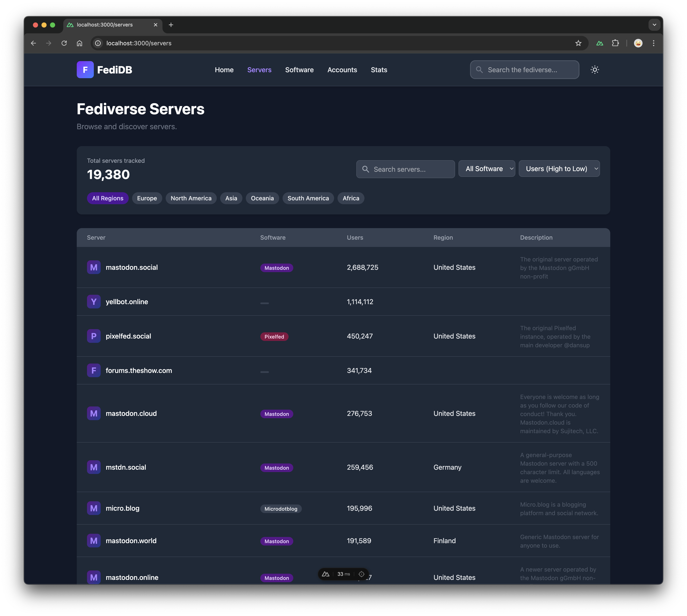The width and height of the screenshot is (687, 616).
Task: Click the mastodon.social M avatar icon
Action: click(x=94, y=267)
